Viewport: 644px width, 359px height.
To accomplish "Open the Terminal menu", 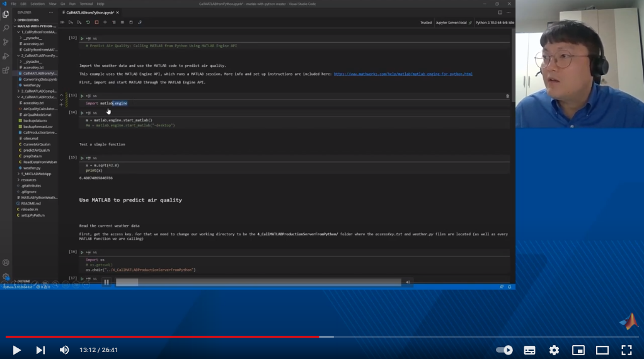I will tap(86, 4).
